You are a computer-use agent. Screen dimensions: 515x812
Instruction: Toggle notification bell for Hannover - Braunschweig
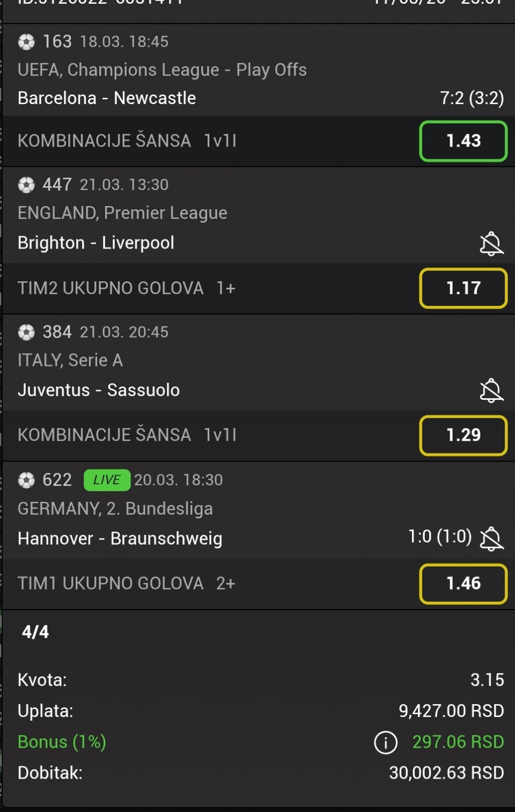click(491, 538)
